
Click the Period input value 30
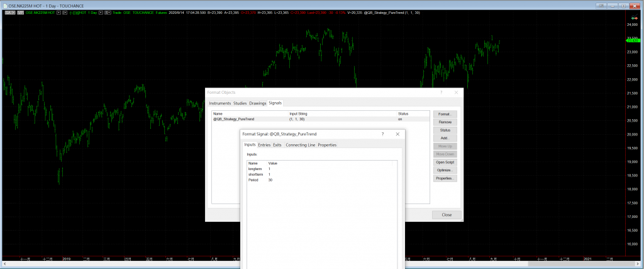point(270,180)
